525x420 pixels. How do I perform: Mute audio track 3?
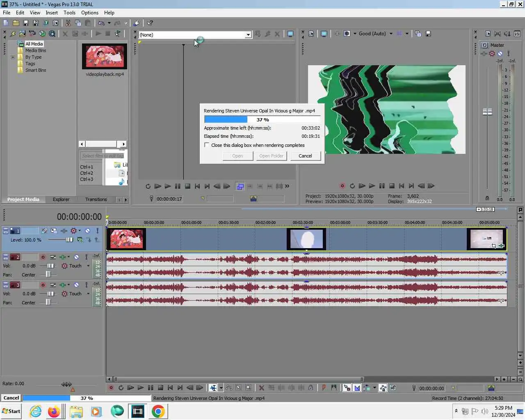click(x=76, y=285)
